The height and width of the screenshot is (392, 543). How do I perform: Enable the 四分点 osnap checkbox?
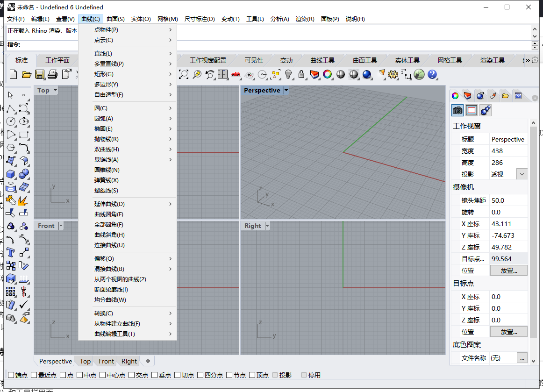coord(200,375)
